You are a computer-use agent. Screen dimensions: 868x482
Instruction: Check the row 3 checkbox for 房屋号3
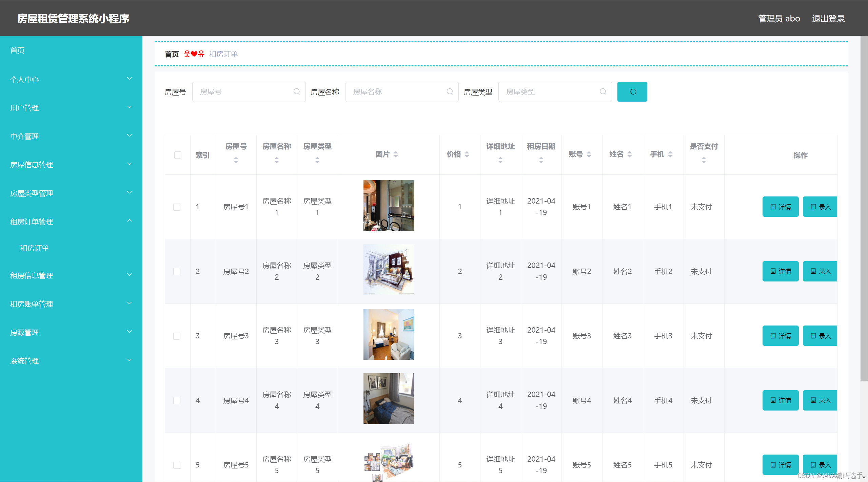pos(177,336)
